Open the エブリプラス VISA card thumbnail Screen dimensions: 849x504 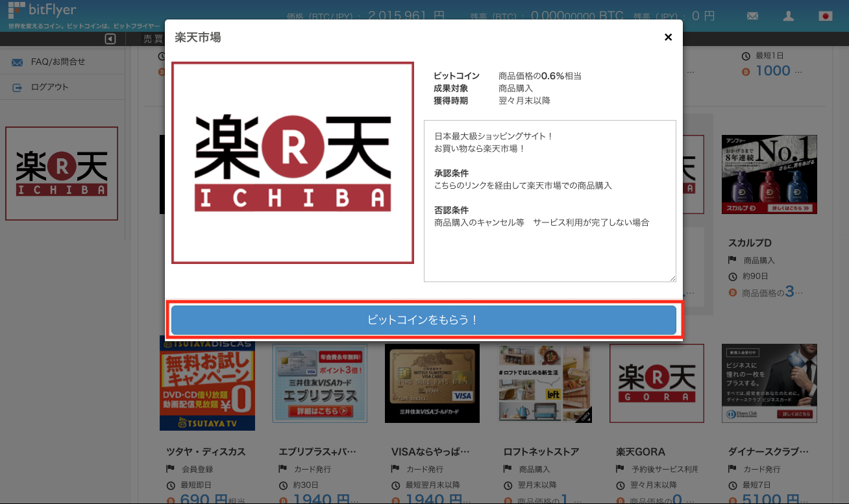(319, 383)
